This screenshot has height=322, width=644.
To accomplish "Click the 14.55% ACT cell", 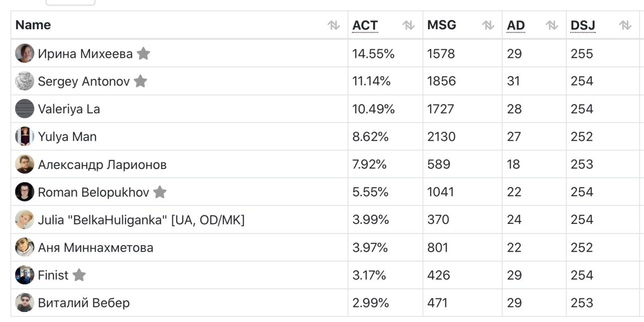I will click(385, 53).
